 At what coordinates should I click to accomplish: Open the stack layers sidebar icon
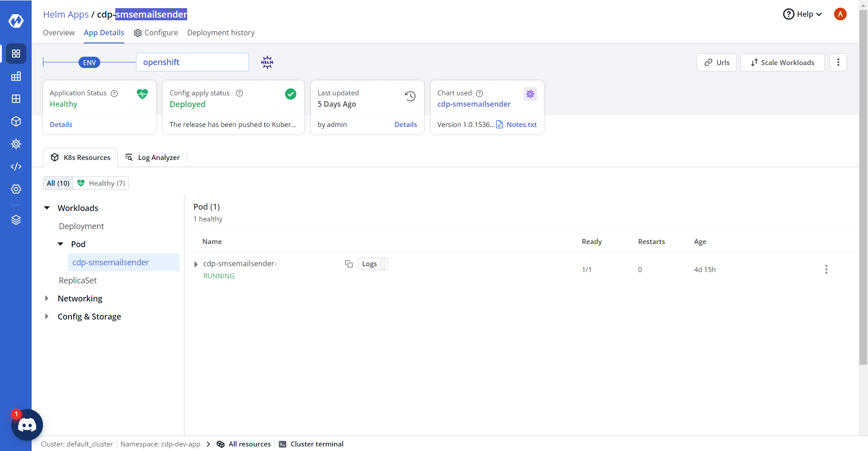(16, 220)
